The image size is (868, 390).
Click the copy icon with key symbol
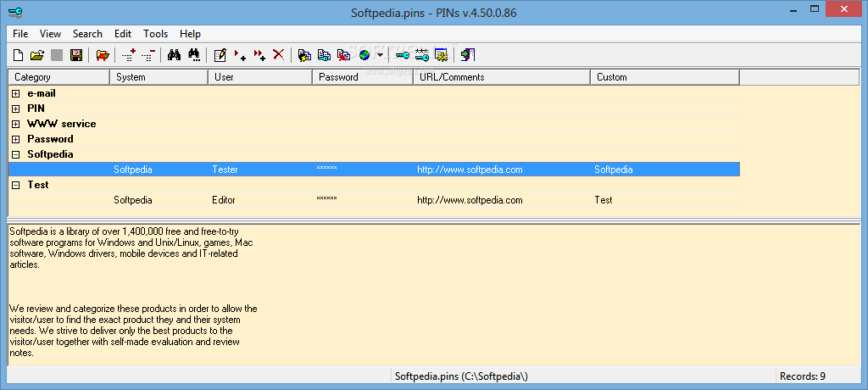click(324, 55)
